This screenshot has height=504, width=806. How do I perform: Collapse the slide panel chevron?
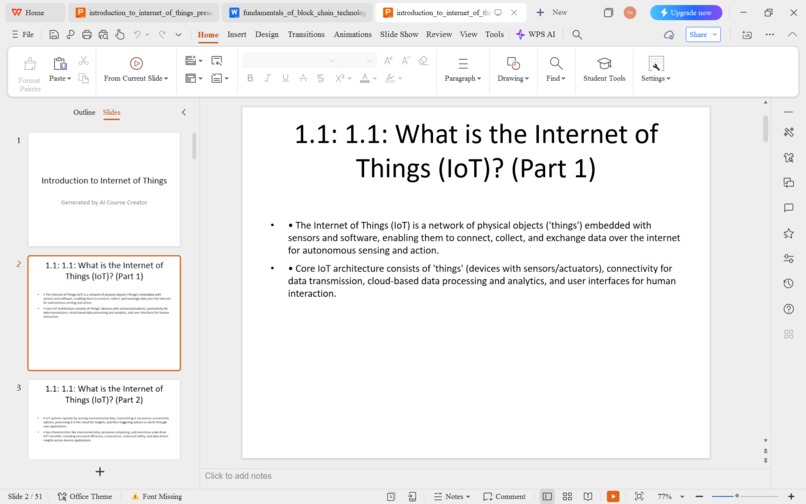(184, 112)
